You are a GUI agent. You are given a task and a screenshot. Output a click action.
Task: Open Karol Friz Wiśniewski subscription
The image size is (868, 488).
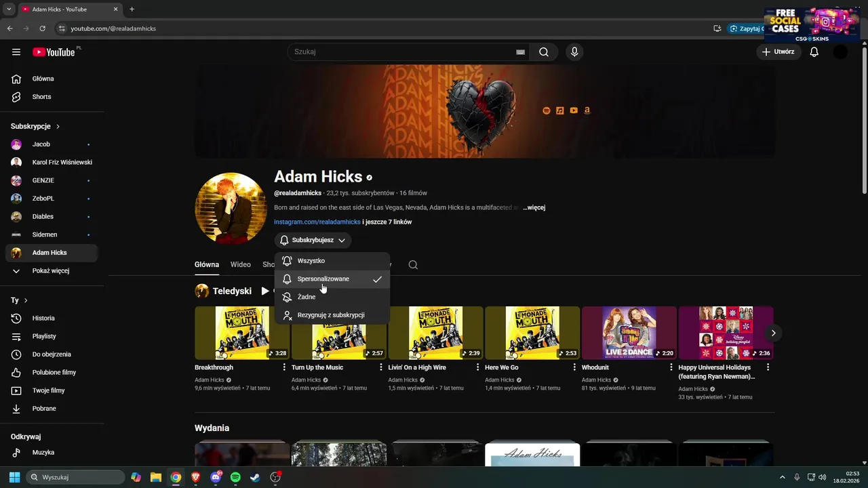(52, 162)
